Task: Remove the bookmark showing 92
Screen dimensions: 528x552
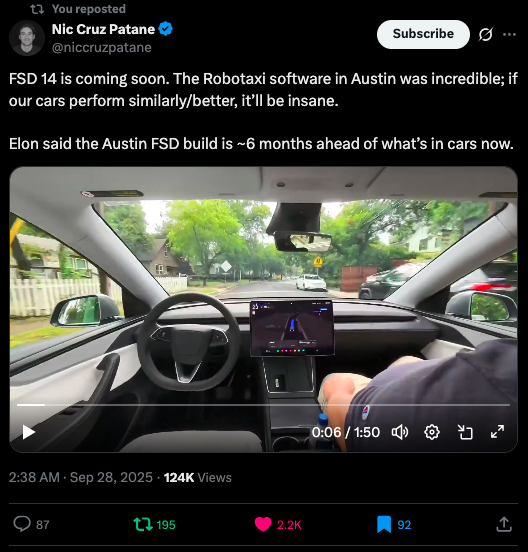Action: click(384, 524)
